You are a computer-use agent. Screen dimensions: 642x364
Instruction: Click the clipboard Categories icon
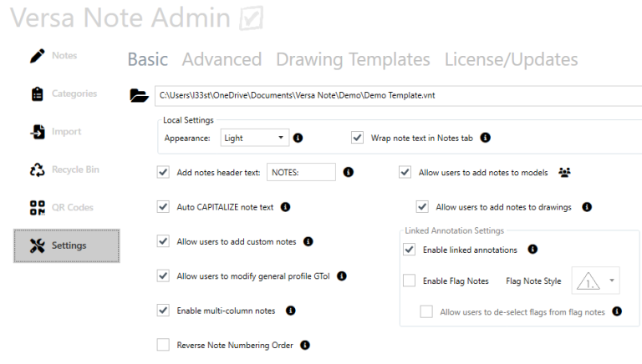38,94
